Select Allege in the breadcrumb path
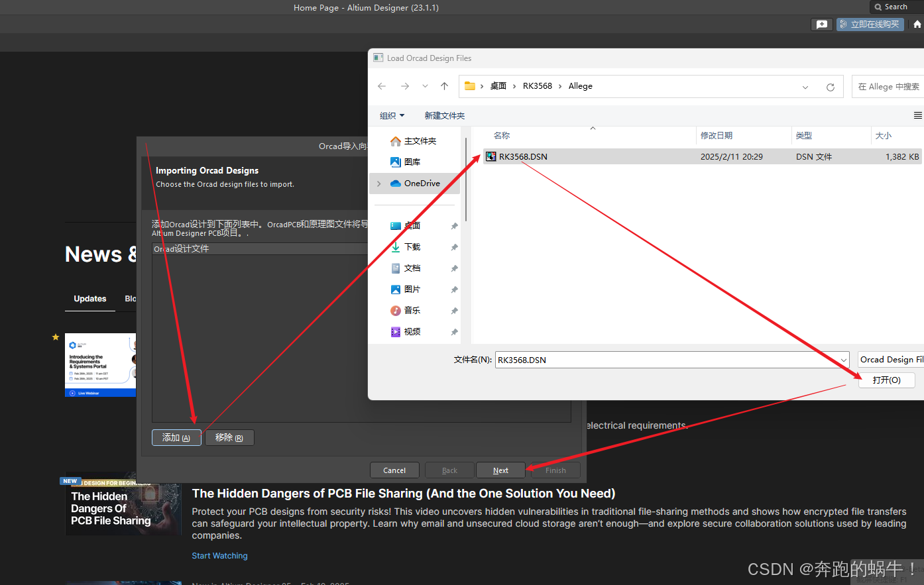 (581, 86)
